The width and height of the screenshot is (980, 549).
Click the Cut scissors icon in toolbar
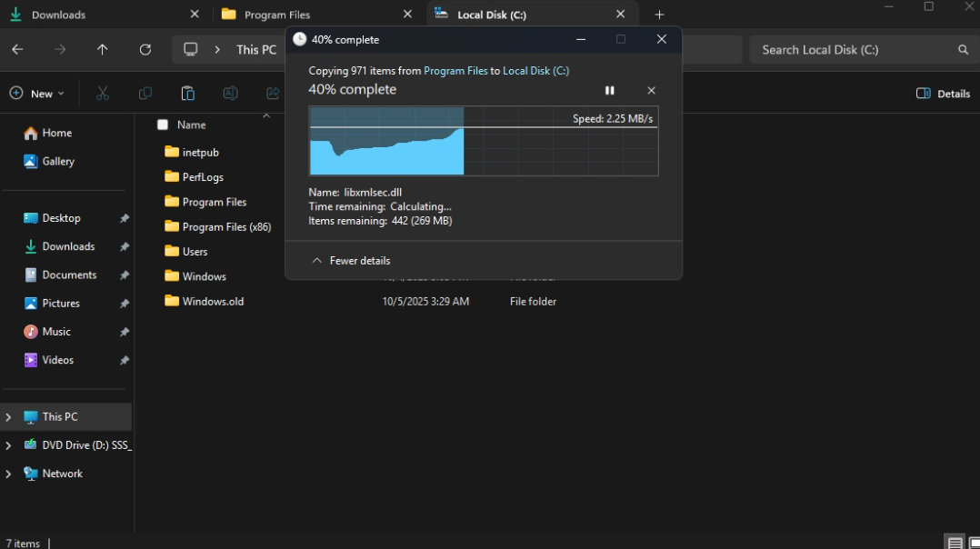(103, 94)
